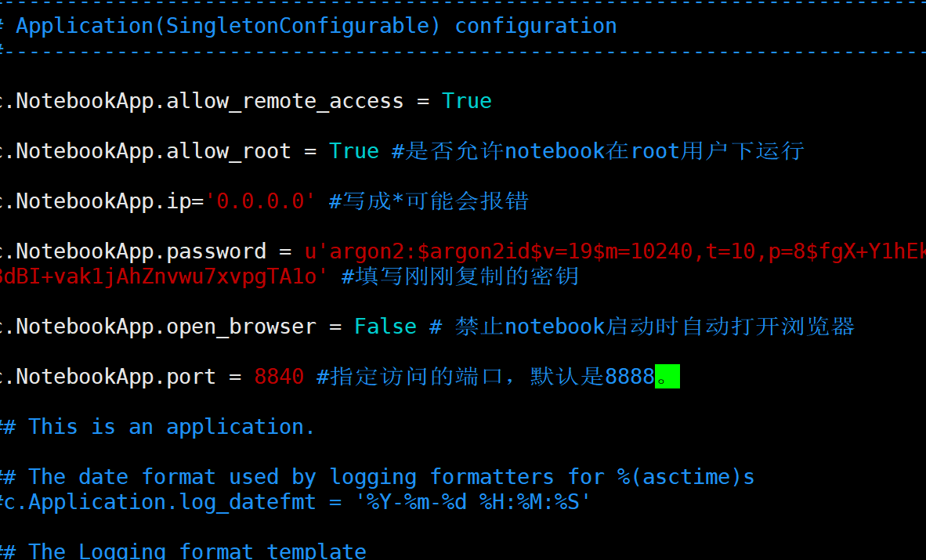This screenshot has width=926, height=560.
Task: Click the True value of allow_remote_access
Action: (x=466, y=101)
